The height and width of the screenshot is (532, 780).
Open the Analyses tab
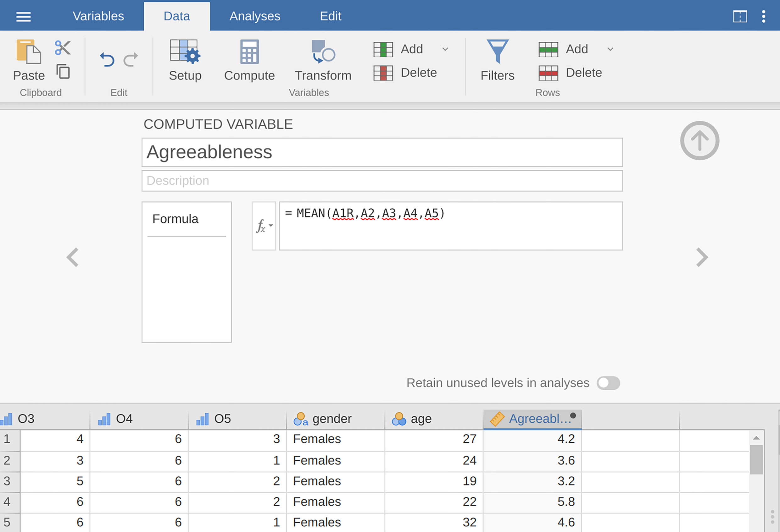255,16
